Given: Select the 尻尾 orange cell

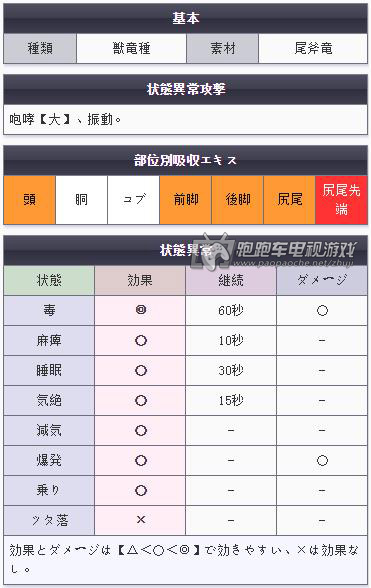Looking at the screenshot, I should (289, 200).
